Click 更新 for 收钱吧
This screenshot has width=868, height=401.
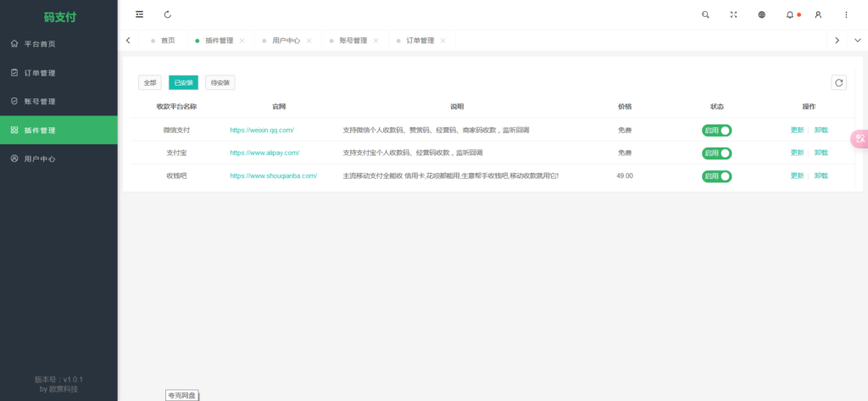click(x=797, y=175)
